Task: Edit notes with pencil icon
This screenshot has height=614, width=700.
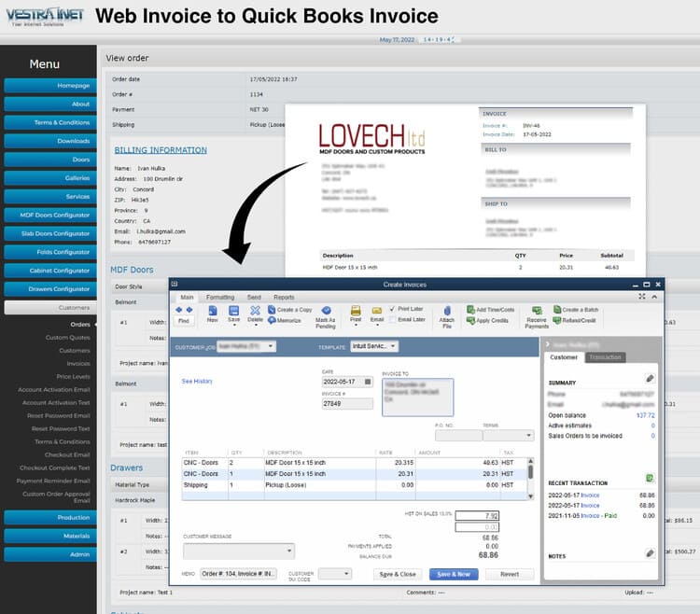Action: [650, 553]
